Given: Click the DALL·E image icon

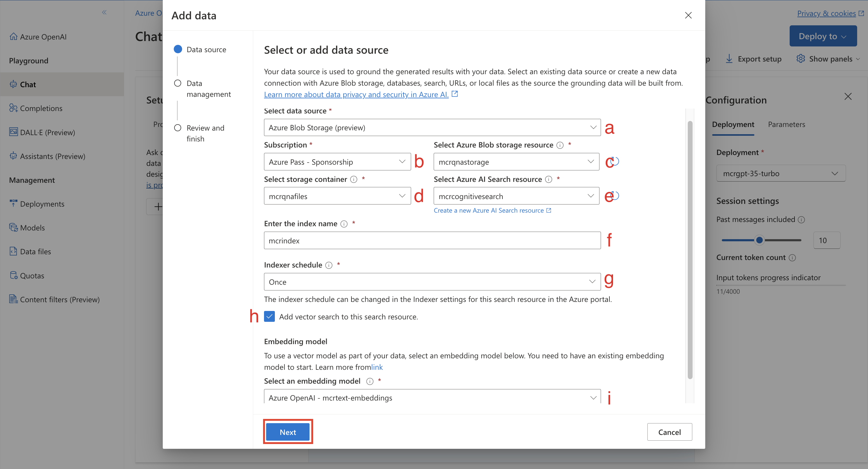Looking at the screenshot, I should coord(14,132).
